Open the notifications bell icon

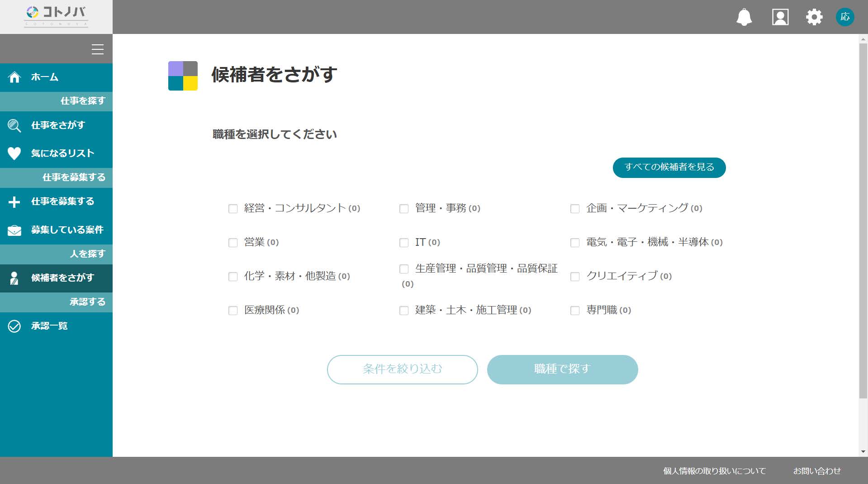(744, 17)
